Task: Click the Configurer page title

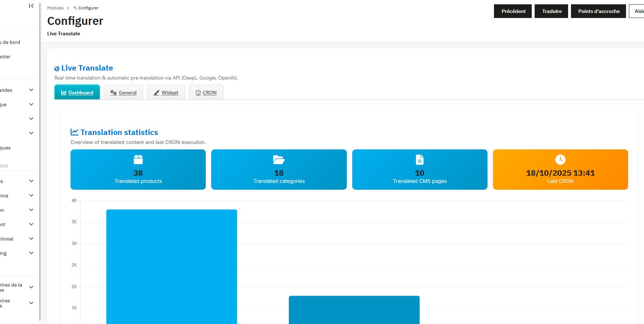Action: (x=75, y=21)
